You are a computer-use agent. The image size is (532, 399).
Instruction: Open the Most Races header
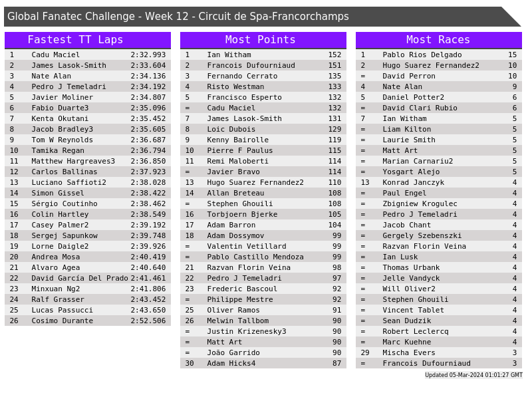[x=438, y=40]
